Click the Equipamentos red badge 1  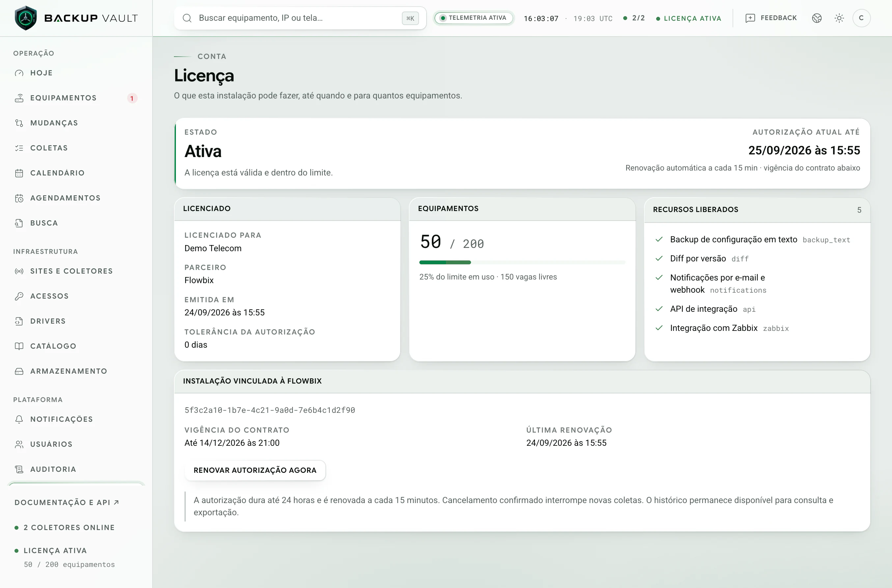pyautogui.click(x=132, y=98)
